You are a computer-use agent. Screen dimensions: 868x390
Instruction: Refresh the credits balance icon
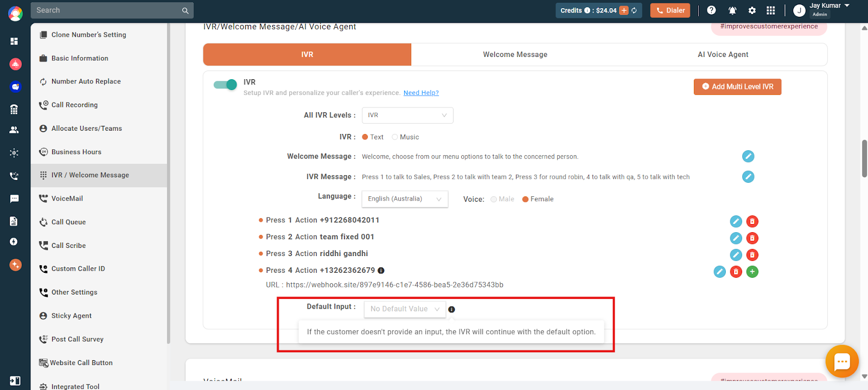click(634, 10)
